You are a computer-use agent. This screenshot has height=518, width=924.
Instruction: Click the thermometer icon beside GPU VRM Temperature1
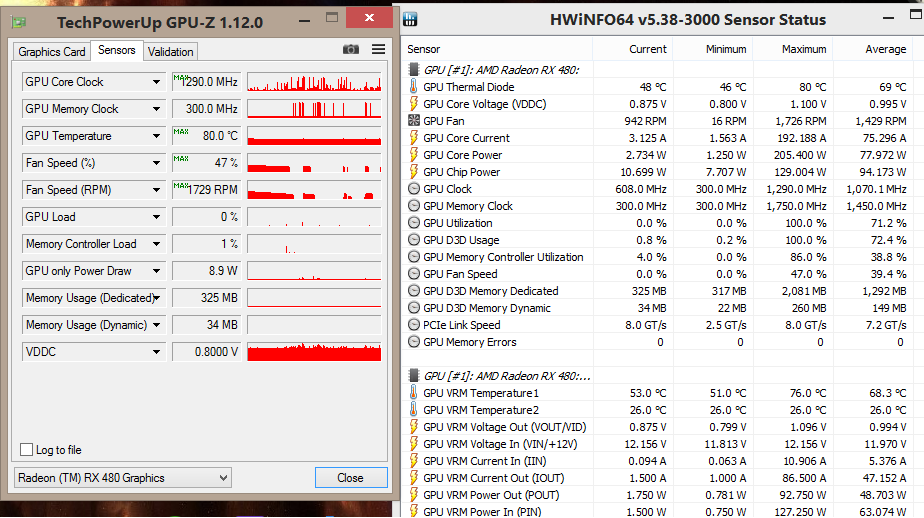coord(414,393)
